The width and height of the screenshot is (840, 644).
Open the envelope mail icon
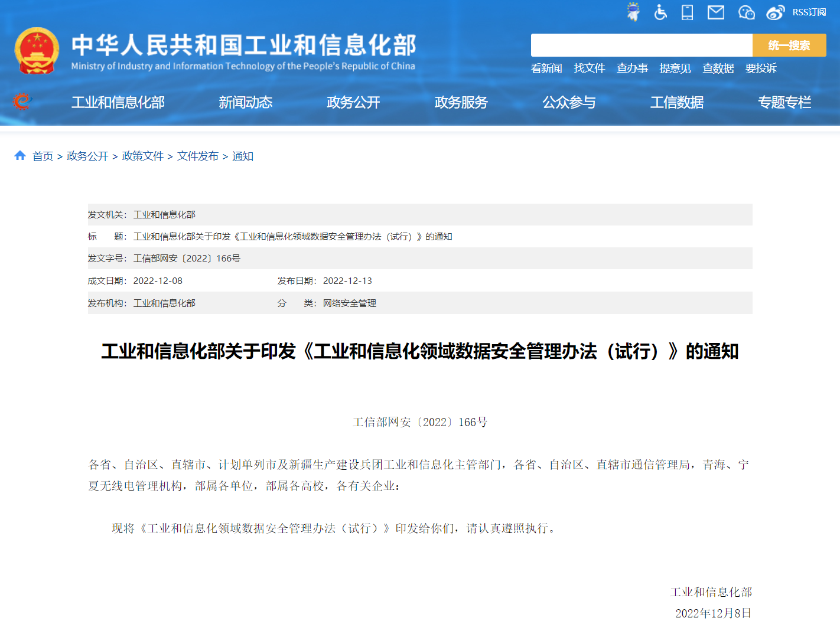(x=716, y=12)
